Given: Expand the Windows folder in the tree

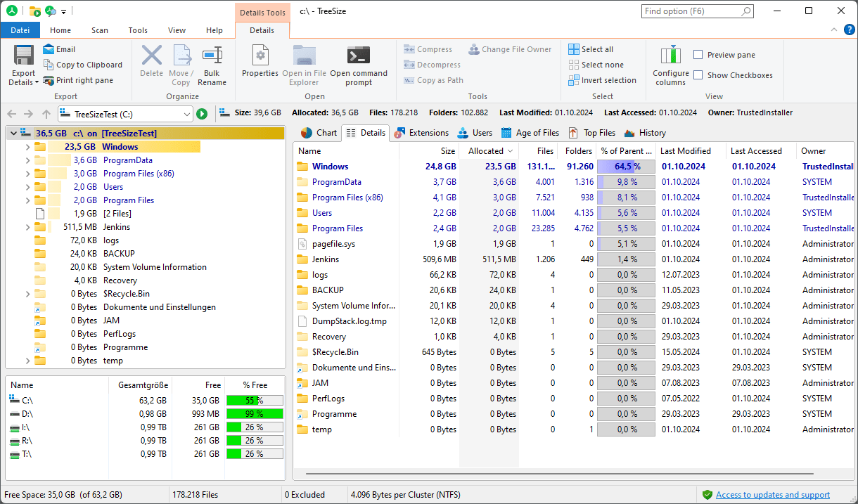Looking at the screenshot, I should click(27, 146).
